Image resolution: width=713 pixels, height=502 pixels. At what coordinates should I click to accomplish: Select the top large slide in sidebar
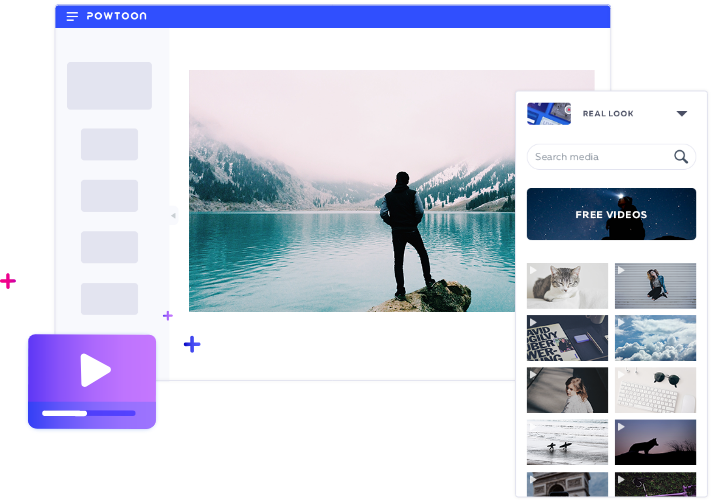point(109,86)
